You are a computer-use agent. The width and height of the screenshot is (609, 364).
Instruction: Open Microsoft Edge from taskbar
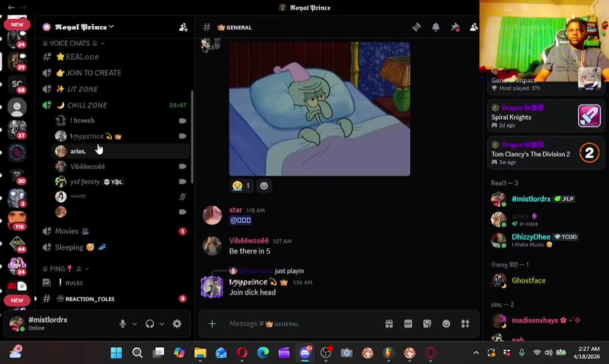pyautogui.click(x=263, y=353)
